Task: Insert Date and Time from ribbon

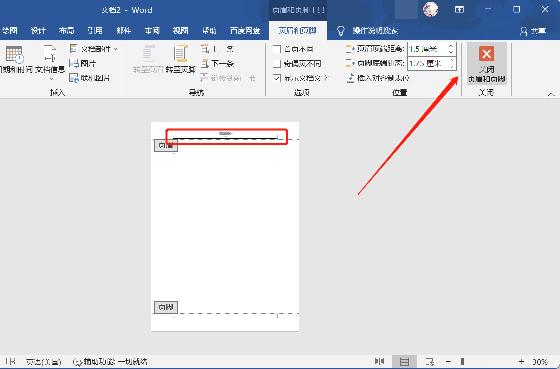Action: click(14, 60)
